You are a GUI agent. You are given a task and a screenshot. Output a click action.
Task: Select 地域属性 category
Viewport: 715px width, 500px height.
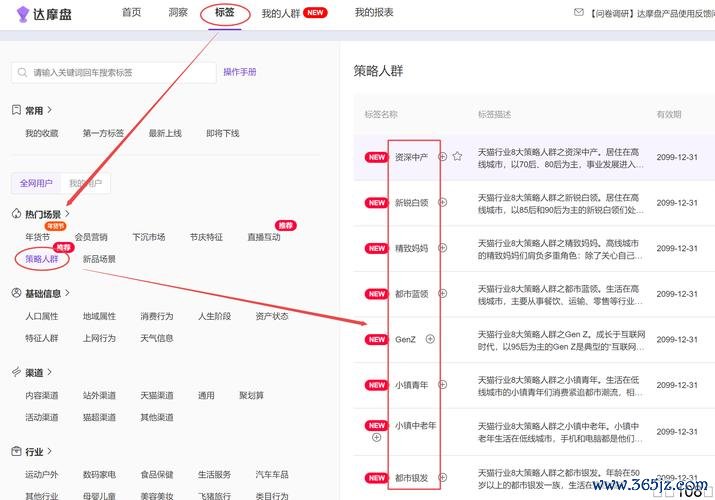tap(99, 316)
